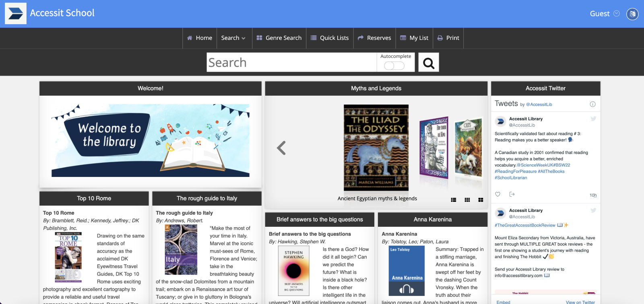The width and height of the screenshot is (644, 304).
Task: Switch Myths carousel to large tile view
Action: 481,200
